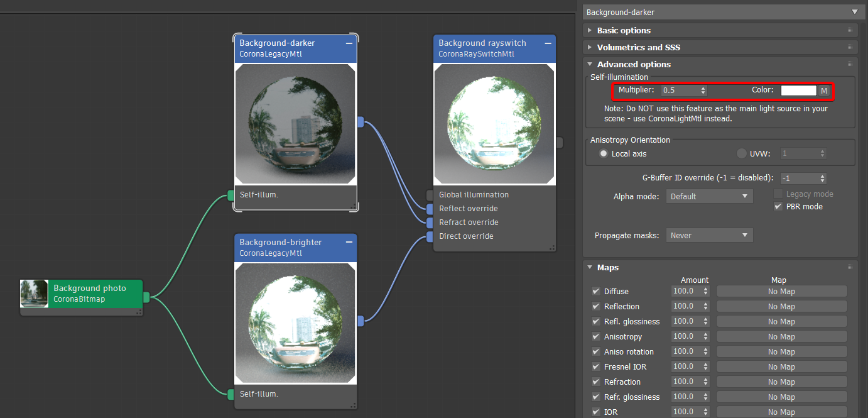This screenshot has height=418, width=868.
Task: Open the Background-darker material selector dropdown
Action: coord(855,12)
